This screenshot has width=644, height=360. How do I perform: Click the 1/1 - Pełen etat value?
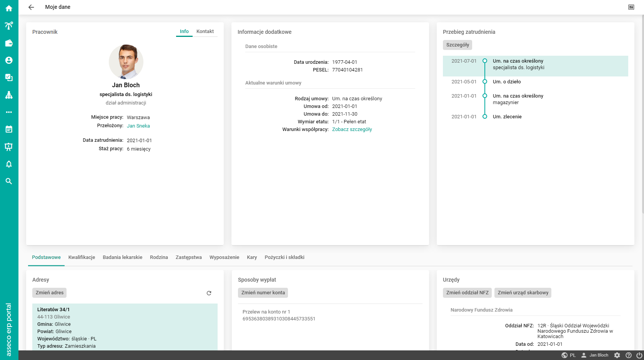click(x=349, y=122)
